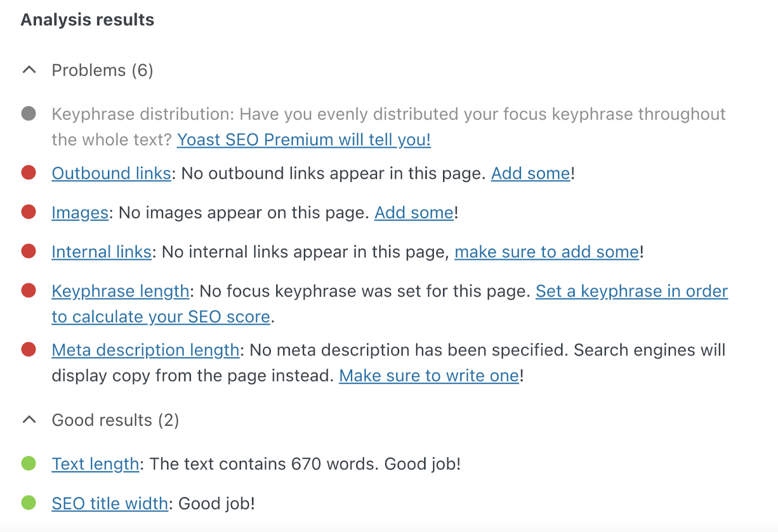Open the Outbound links help link
The image size is (778, 532).
[111, 174]
